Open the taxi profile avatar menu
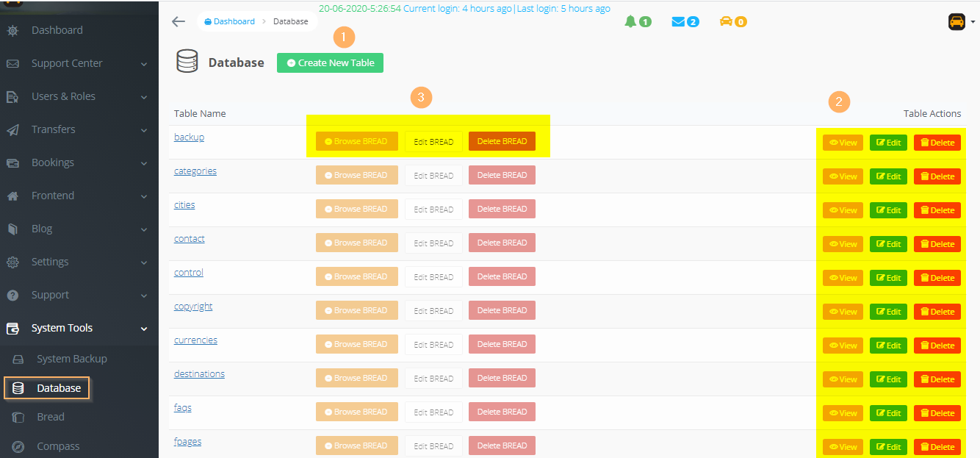 [957, 22]
